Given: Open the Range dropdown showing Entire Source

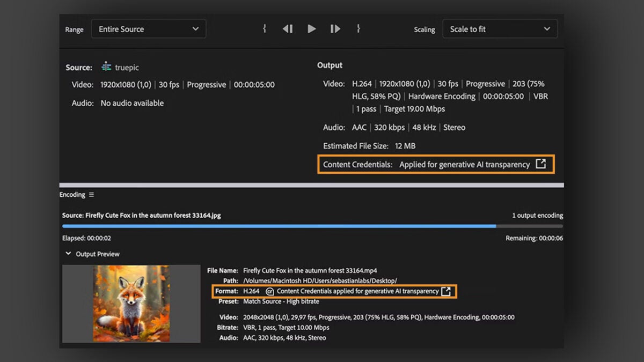Looking at the screenshot, I should click(x=148, y=29).
